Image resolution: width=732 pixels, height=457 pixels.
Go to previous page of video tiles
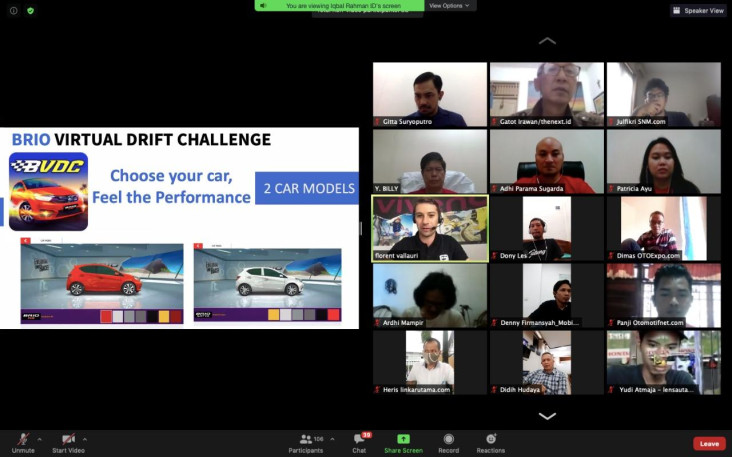(547, 41)
